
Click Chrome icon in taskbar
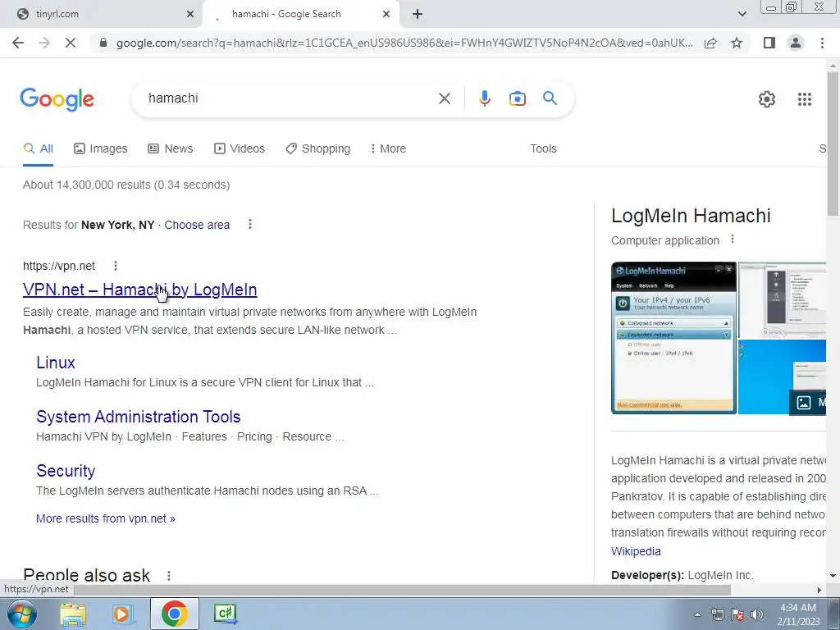[174, 614]
